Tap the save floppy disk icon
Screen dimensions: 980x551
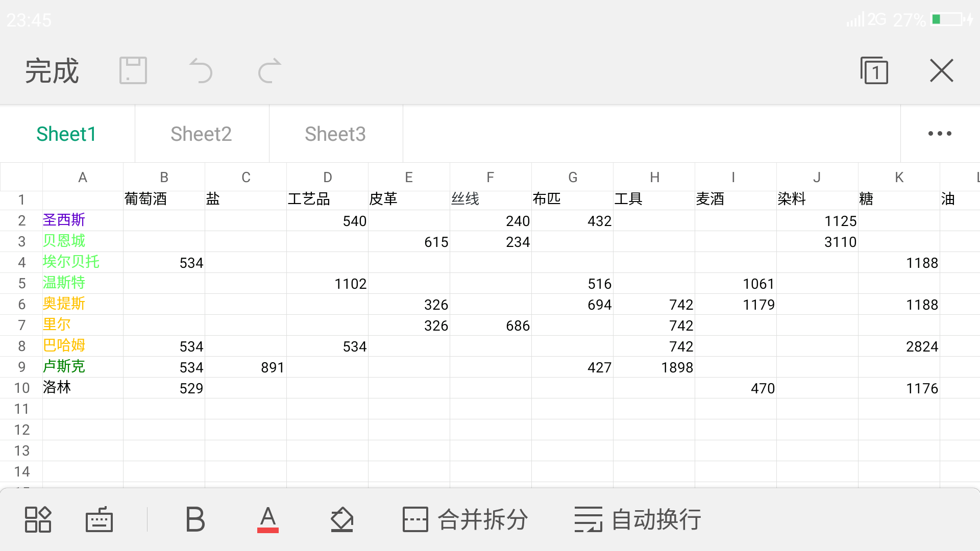pyautogui.click(x=133, y=70)
